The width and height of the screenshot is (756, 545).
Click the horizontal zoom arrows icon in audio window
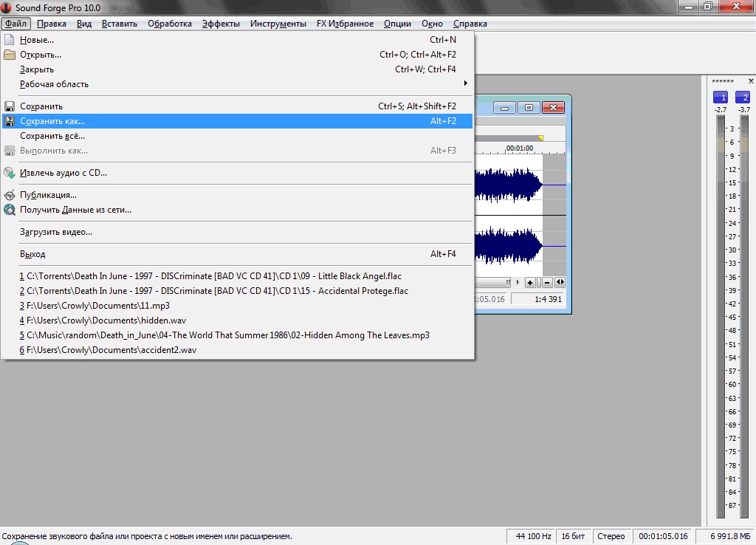560,282
